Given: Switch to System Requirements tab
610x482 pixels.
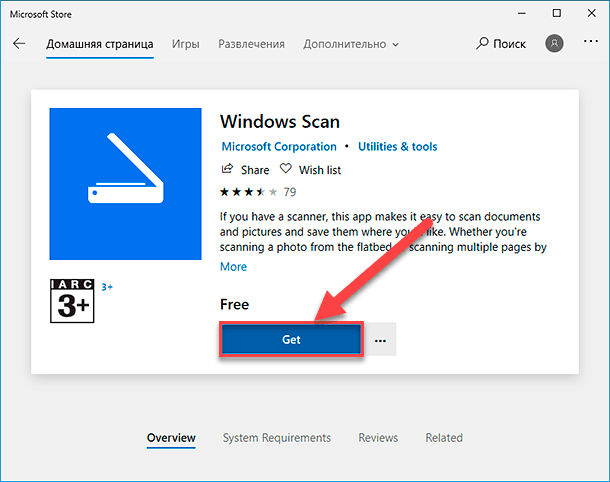Looking at the screenshot, I should 277,438.
